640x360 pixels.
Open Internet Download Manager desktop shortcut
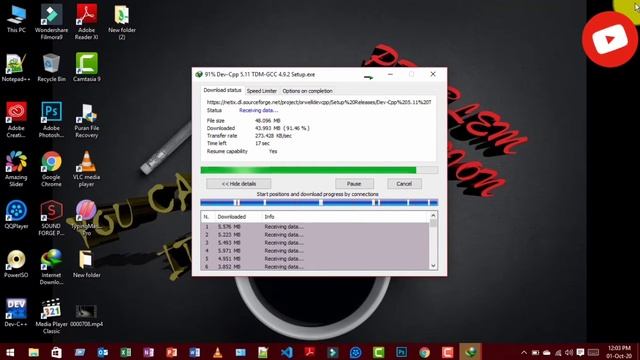[51, 267]
